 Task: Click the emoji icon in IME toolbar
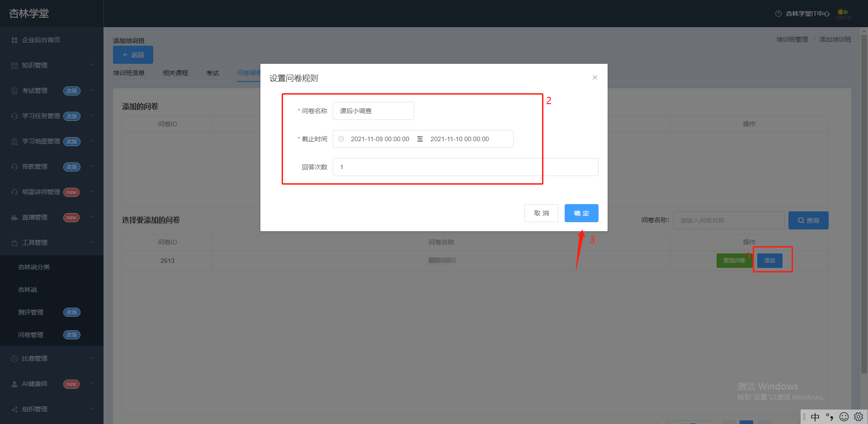coord(844,417)
